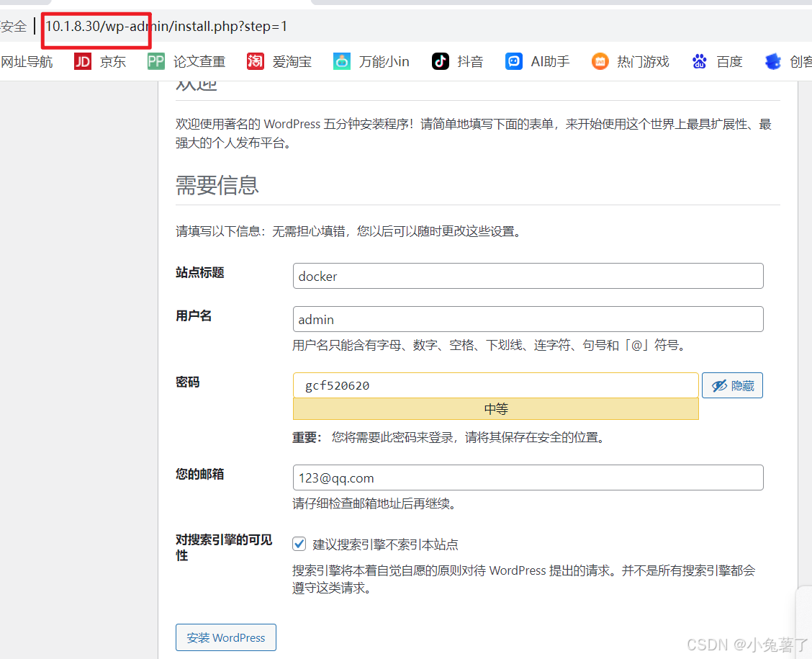Open the JD 京东 bookmark icon
Viewport: 812px width, 659px height.
pos(82,62)
